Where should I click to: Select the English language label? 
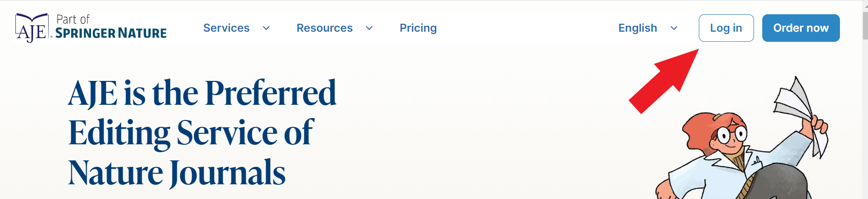[x=638, y=28]
